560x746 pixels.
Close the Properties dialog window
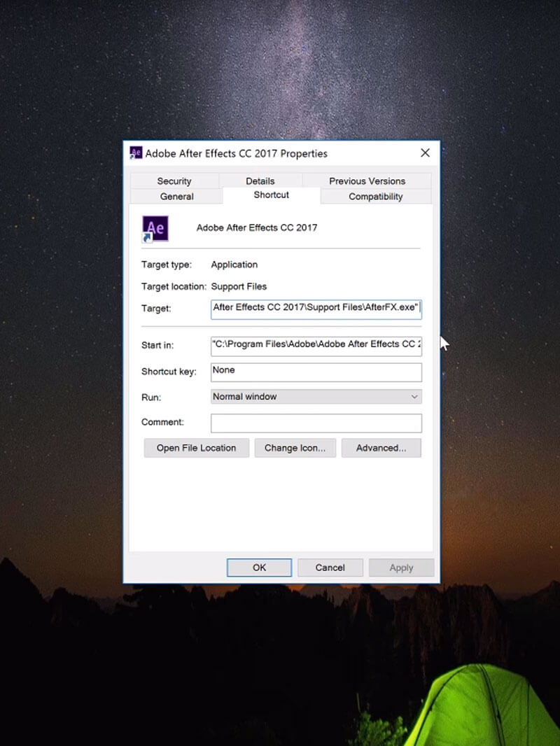(425, 153)
